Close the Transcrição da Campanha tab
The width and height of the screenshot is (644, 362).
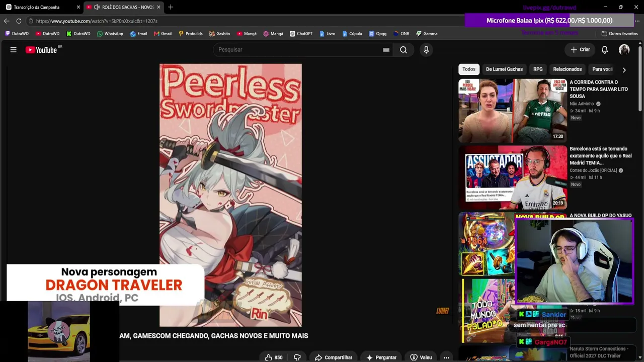tap(78, 7)
